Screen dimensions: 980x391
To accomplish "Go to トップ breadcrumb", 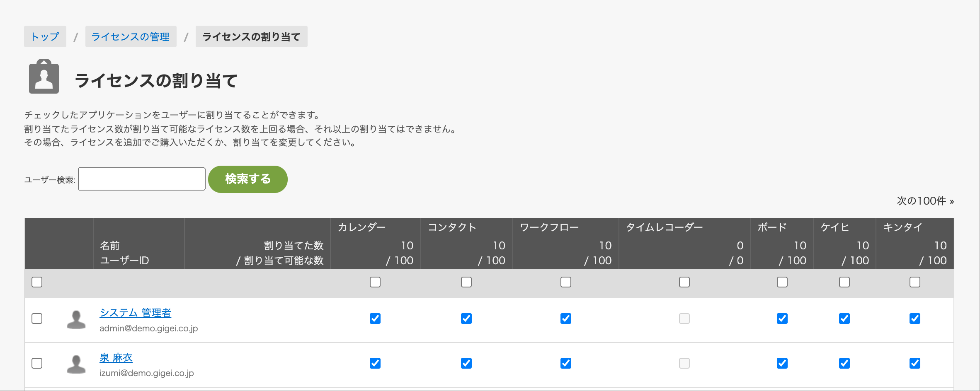I will tap(45, 36).
